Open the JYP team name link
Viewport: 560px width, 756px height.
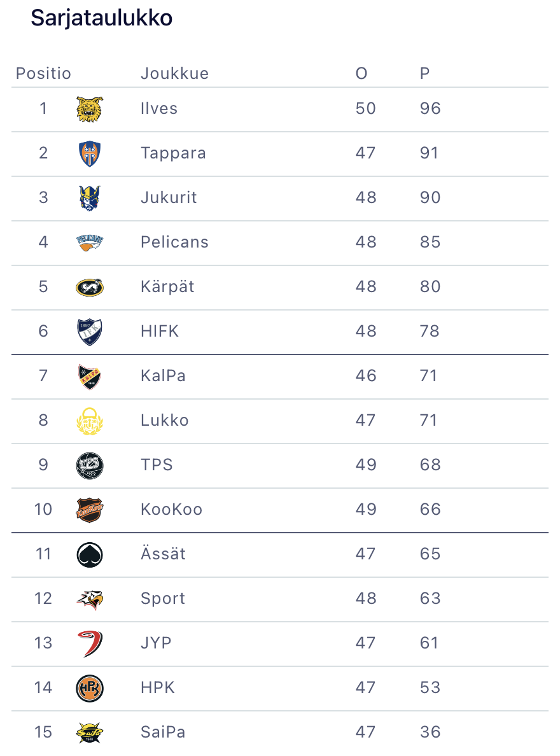(156, 643)
